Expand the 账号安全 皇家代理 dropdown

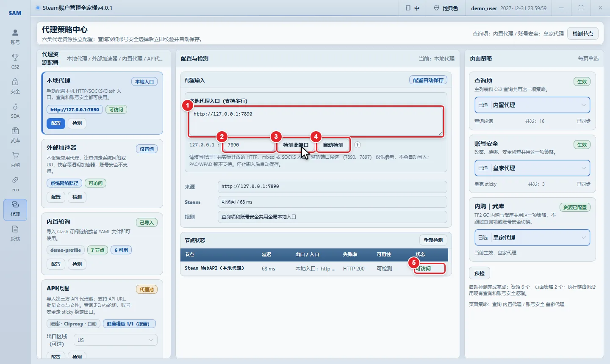click(x=532, y=168)
